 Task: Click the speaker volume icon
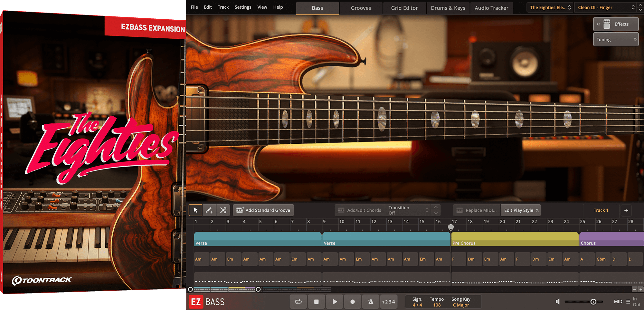[558, 302]
